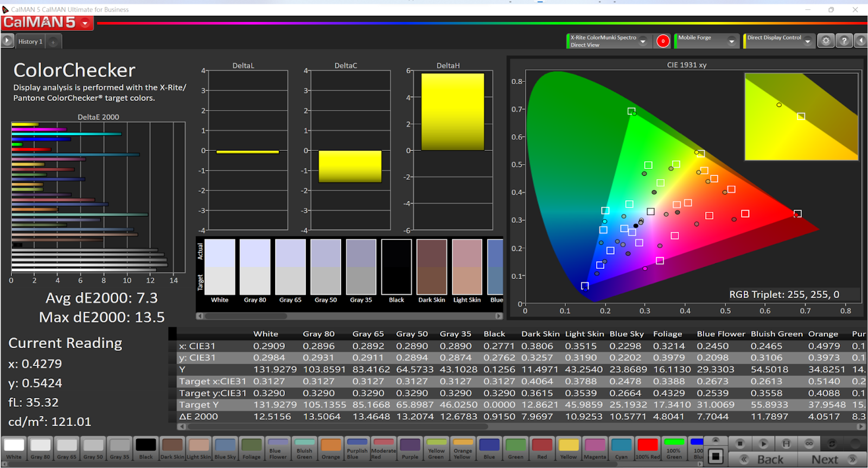Click the Target Y row label
The height and width of the screenshot is (468, 868).
pyautogui.click(x=199, y=404)
